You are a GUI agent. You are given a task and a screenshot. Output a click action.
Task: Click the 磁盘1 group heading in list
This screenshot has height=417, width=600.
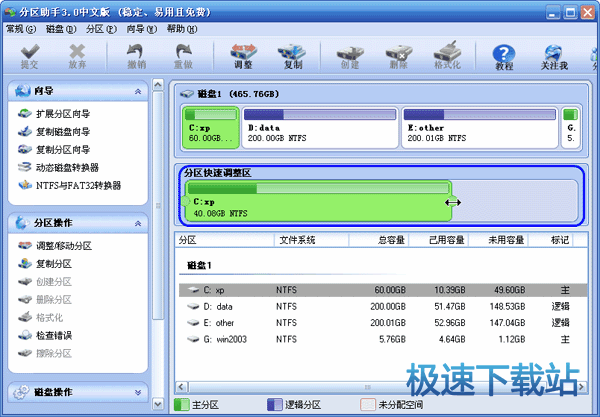[199, 265]
